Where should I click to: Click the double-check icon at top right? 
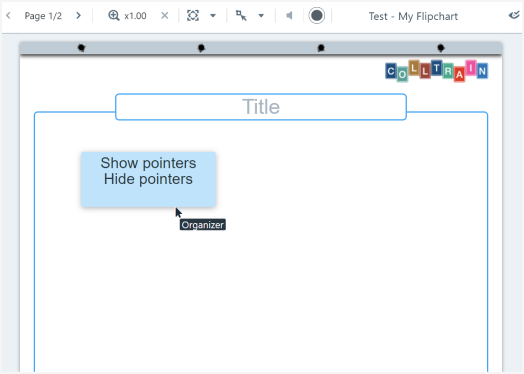514,15
